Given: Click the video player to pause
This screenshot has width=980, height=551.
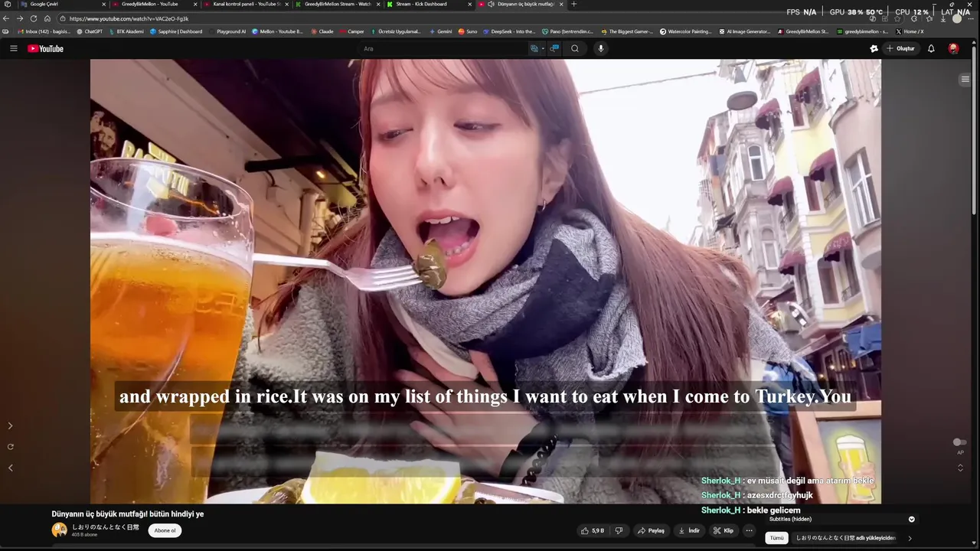Looking at the screenshot, I should pyautogui.click(x=485, y=281).
